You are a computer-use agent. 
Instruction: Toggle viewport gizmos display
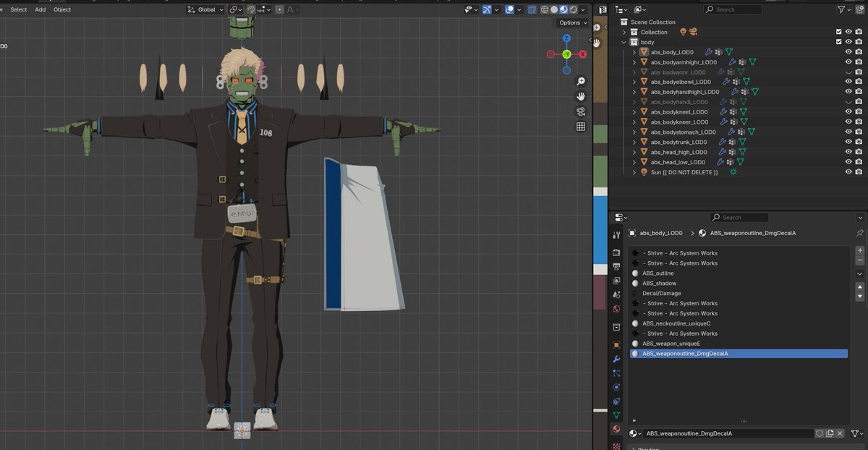[488, 9]
